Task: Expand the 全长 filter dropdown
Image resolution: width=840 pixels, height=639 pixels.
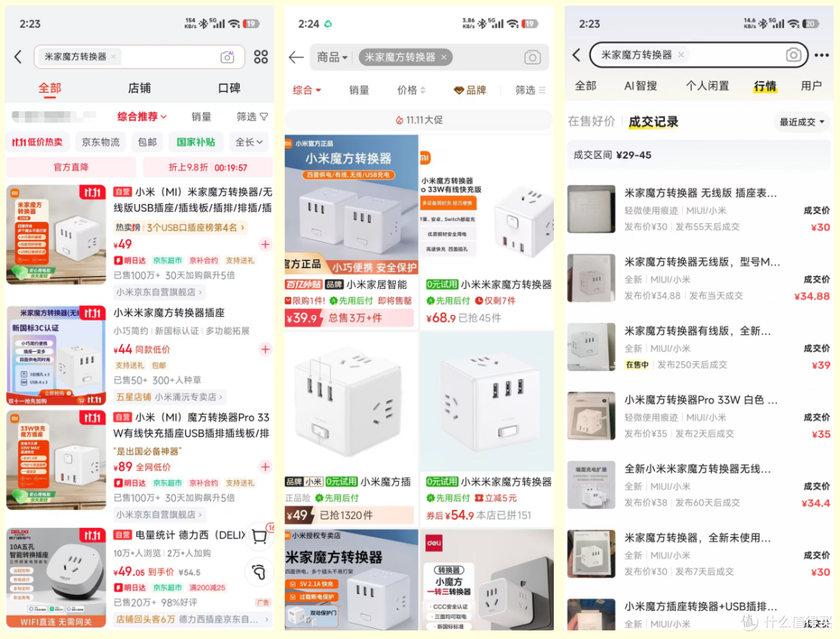Action: 249,142
